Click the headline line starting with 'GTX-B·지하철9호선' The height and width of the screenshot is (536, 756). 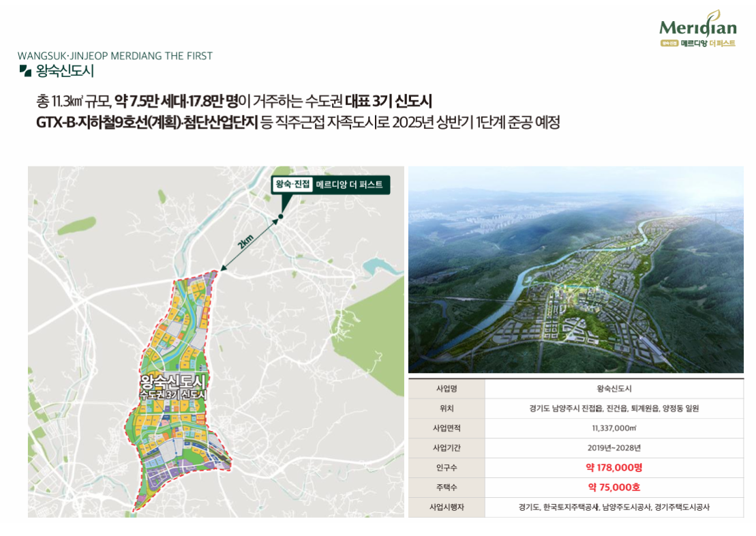tap(298, 123)
